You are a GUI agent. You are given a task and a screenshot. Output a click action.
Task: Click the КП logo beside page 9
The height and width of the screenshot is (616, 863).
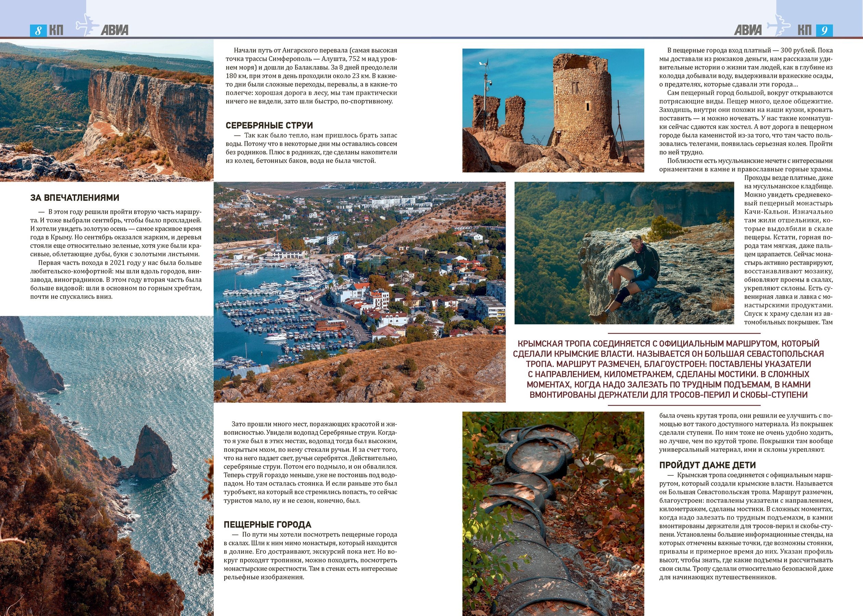click(x=804, y=30)
